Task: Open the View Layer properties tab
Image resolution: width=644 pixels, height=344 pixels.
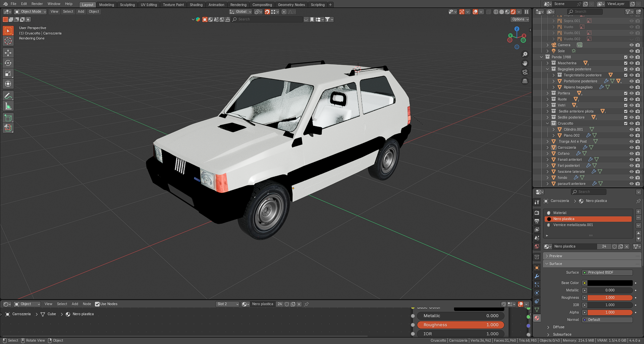Action: coord(537,229)
